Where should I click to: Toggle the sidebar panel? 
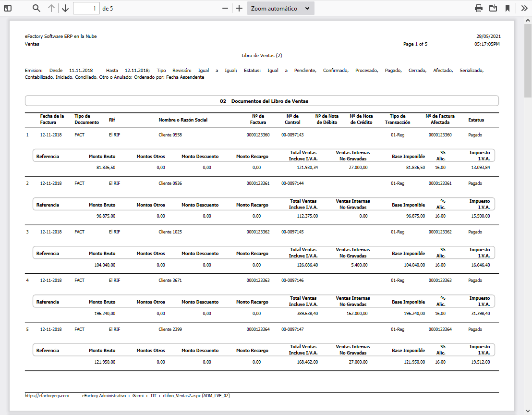click(8, 8)
